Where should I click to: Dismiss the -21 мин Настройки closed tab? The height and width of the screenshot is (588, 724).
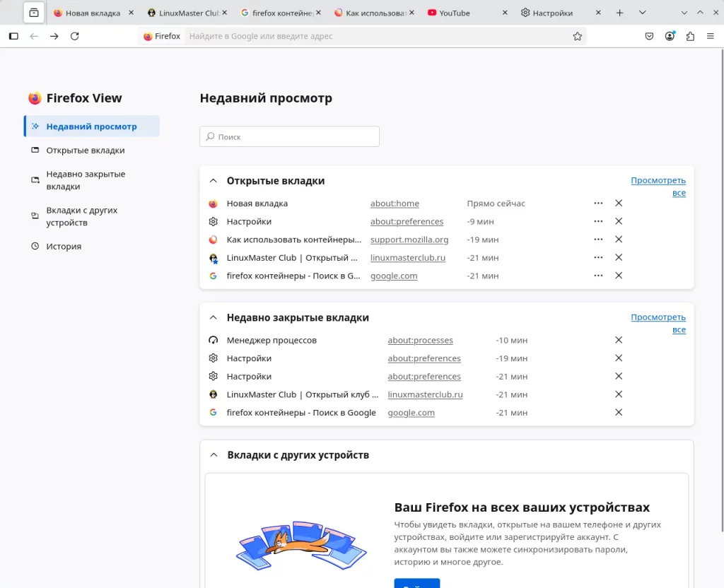(619, 376)
